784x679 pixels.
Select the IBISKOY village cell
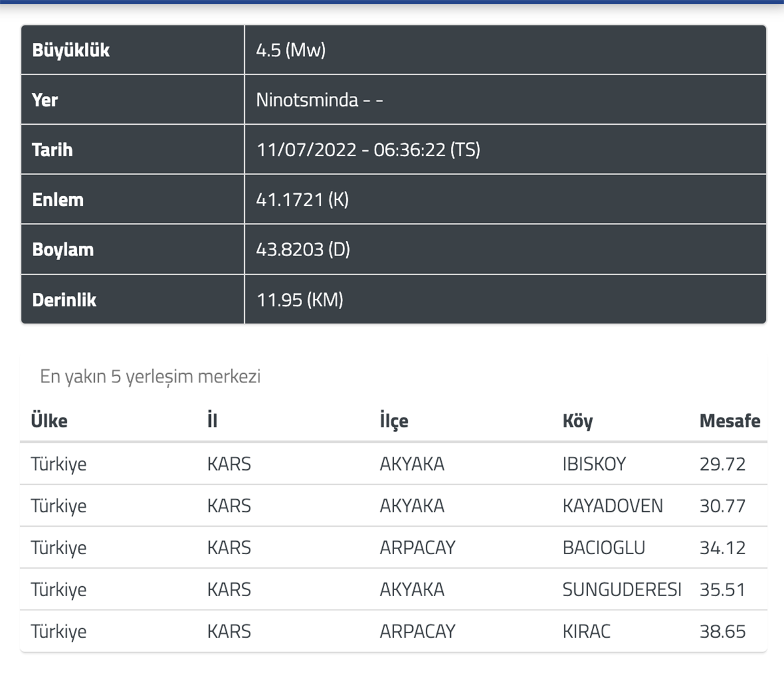pos(594,464)
